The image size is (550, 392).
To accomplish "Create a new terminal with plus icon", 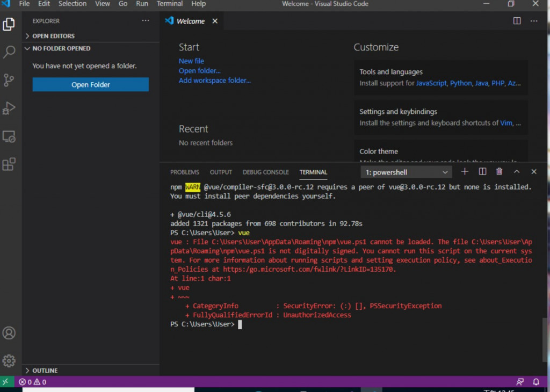I will click(465, 171).
